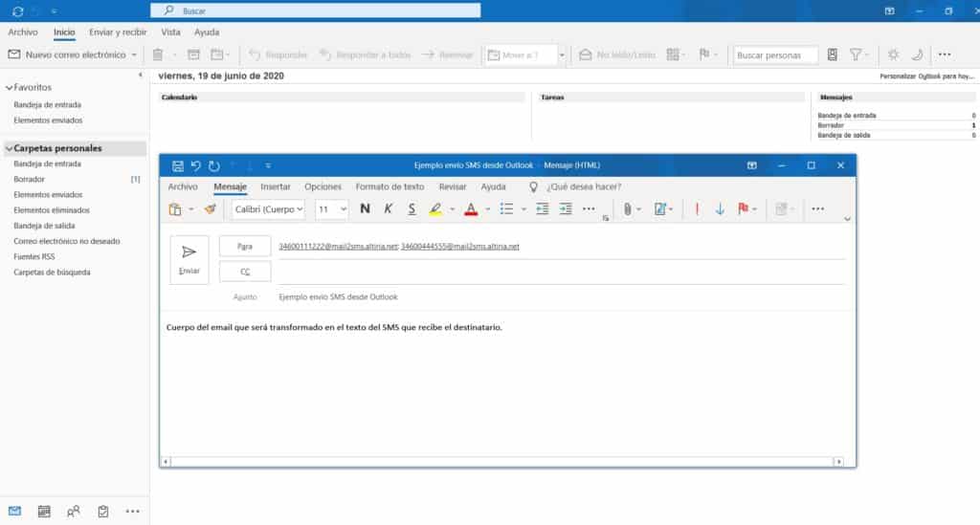Open quick access toolbar customize arrow in message
This screenshot has width=980, height=525.
coord(268,165)
